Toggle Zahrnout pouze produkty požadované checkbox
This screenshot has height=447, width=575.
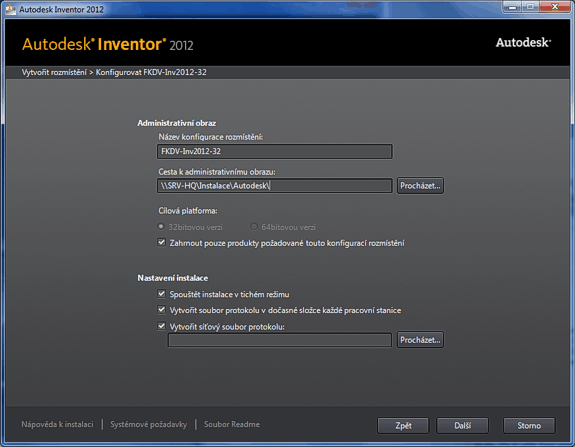pos(161,242)
